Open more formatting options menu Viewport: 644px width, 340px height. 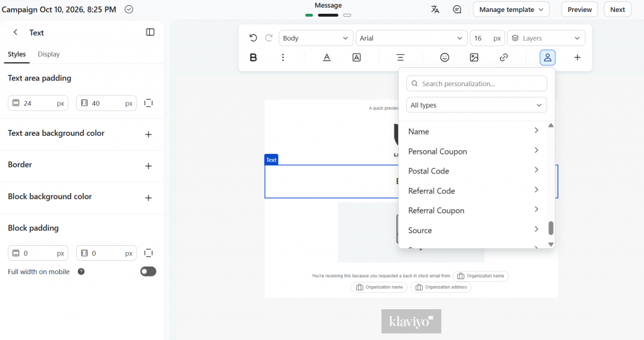(282, 57)
